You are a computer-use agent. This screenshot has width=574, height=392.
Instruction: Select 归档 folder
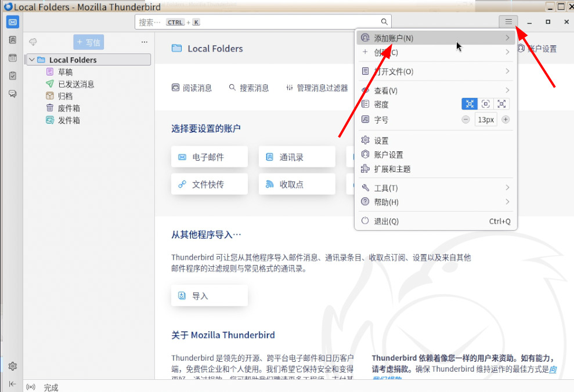click(65, 96)
